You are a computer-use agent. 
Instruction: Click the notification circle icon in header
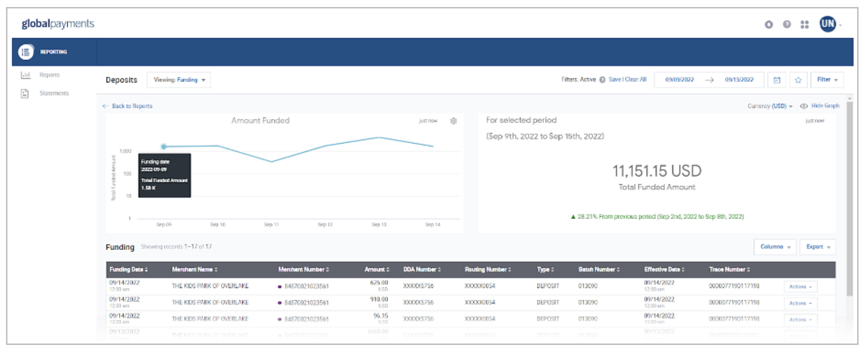tap(768, 24)
